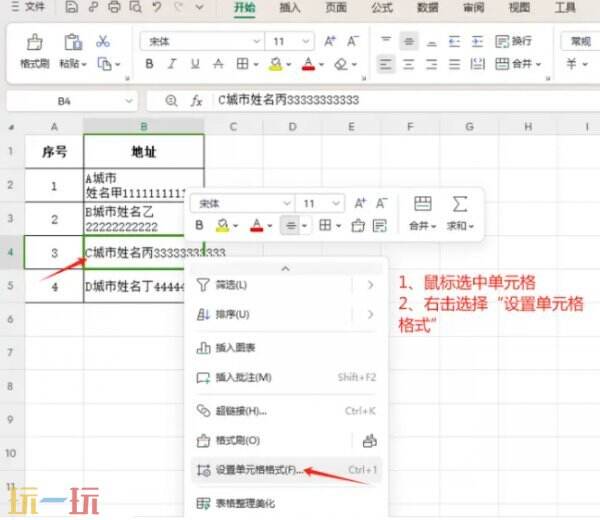This screenshot has height=520, width=600.
Task: Choose 超链接(H) in context menu
Action: (x=285, y=411)
